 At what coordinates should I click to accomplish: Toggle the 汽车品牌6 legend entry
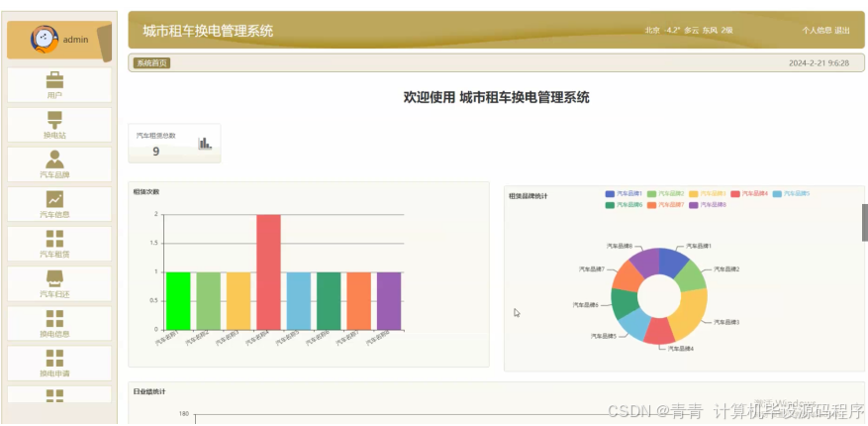tap(624, 205)
